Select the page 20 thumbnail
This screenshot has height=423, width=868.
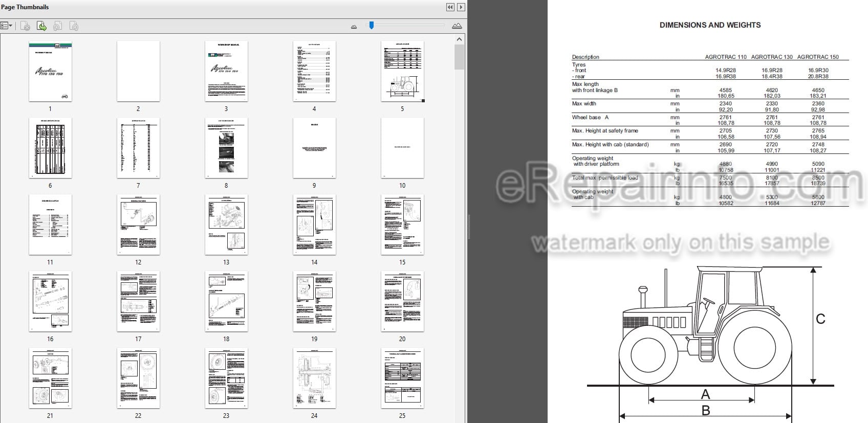click(402, 301)
